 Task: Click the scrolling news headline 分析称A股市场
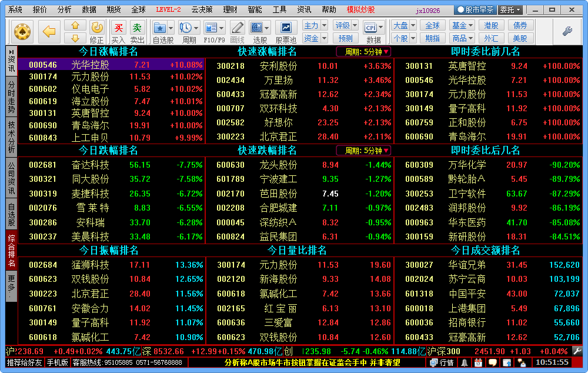click(x=312, y=363)
